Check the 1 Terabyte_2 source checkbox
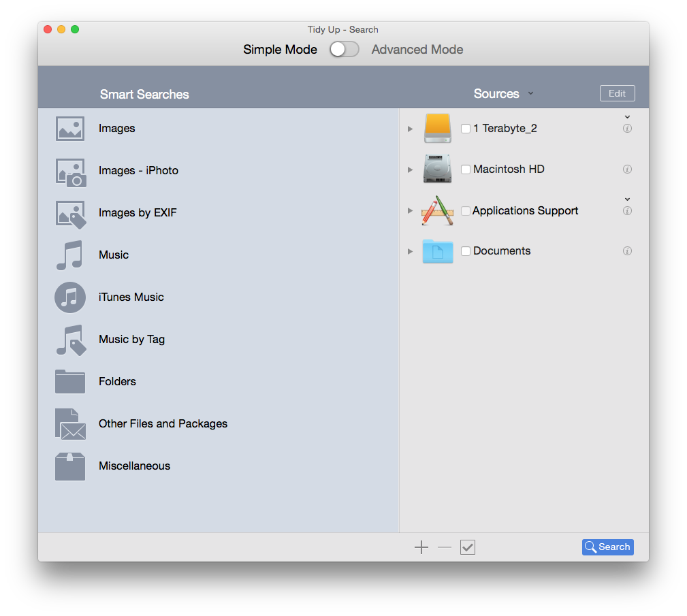 [466, 129]
